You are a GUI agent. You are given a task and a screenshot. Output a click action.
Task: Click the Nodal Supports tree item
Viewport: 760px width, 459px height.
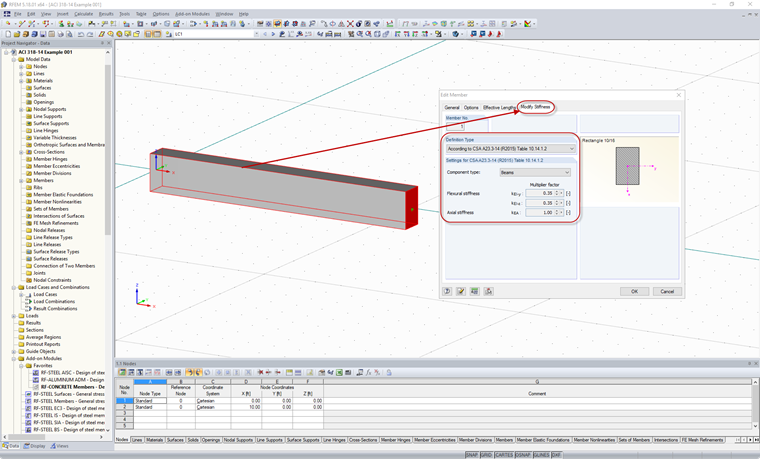point(49,109)
